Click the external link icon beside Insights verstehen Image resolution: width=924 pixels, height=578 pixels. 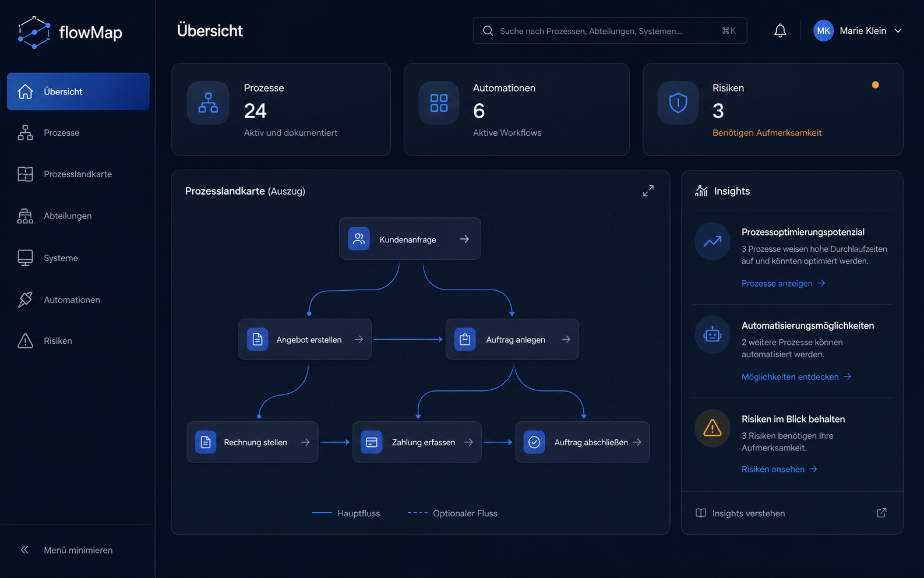pyautogui.click(x=881, y=513)
